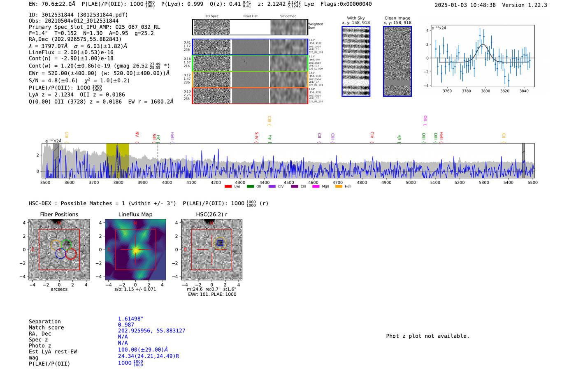Click the green OII legend swatch
The height and width of the screenshot is (392, 576).
tap(250, 186)
